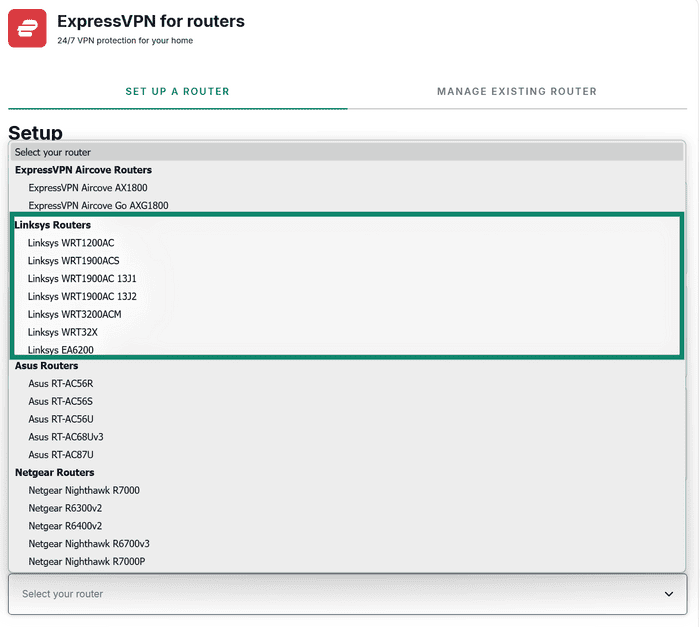Viewport: 700px width, 627px height.
Task: Choose Linksys WRT3200ACM from the list
Action: tap(347, 314)
